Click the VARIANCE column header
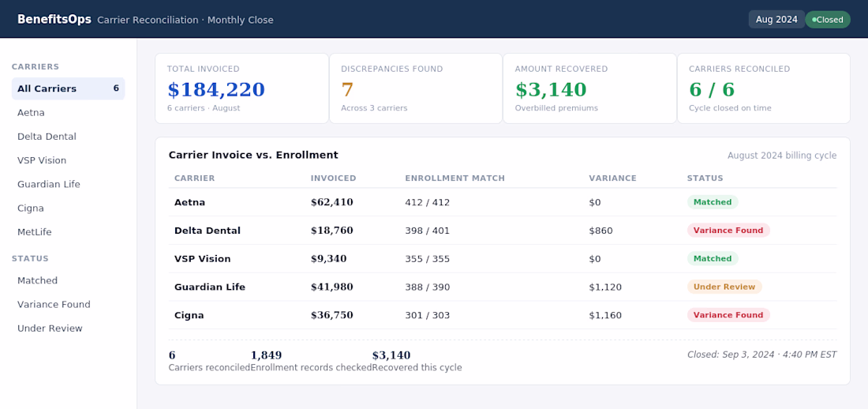This screenshot has height=409, width=868. point(613,178)
